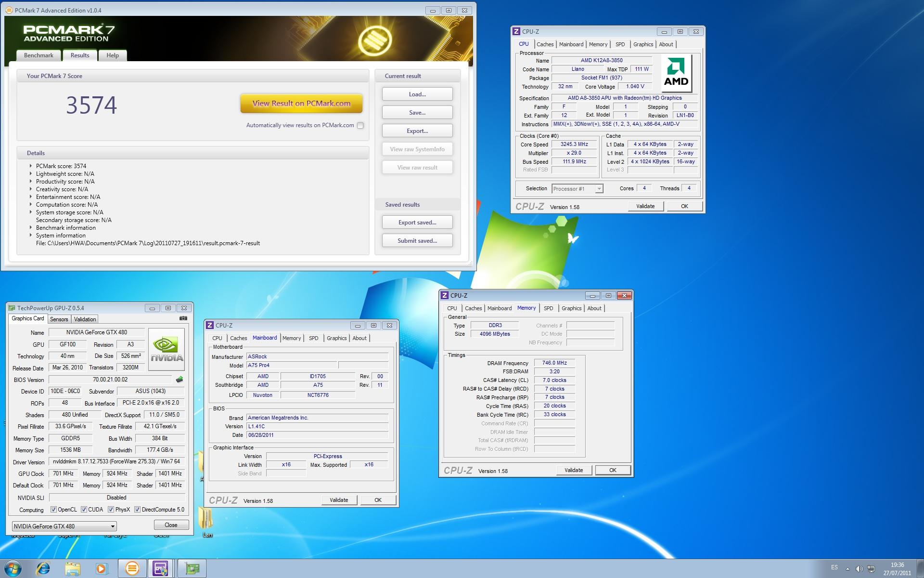Click the GPU-Z Name field value
Screen dimensions: 924x578
tap(97, 332)
